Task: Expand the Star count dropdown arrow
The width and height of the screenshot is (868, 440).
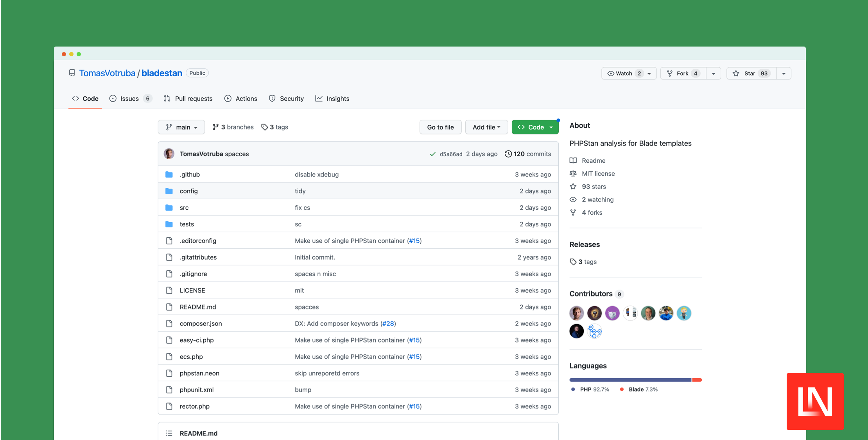Action: tap(784, 73)
